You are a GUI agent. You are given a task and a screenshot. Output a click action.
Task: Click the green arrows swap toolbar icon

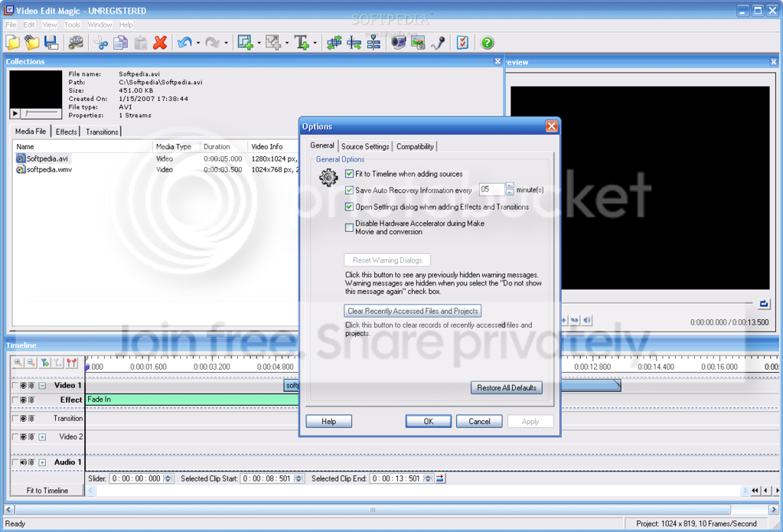(334, 43)
